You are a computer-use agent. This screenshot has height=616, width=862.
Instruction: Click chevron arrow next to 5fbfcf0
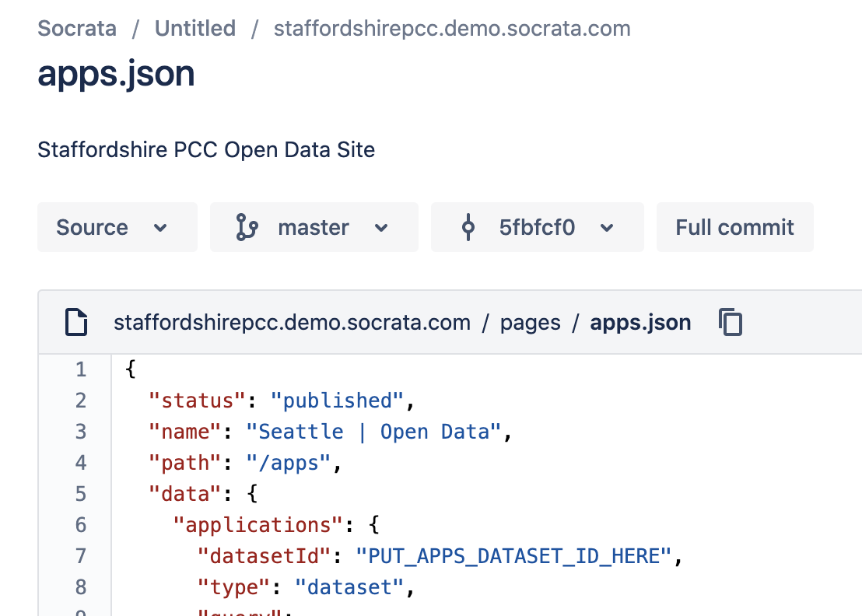(606, 227)
